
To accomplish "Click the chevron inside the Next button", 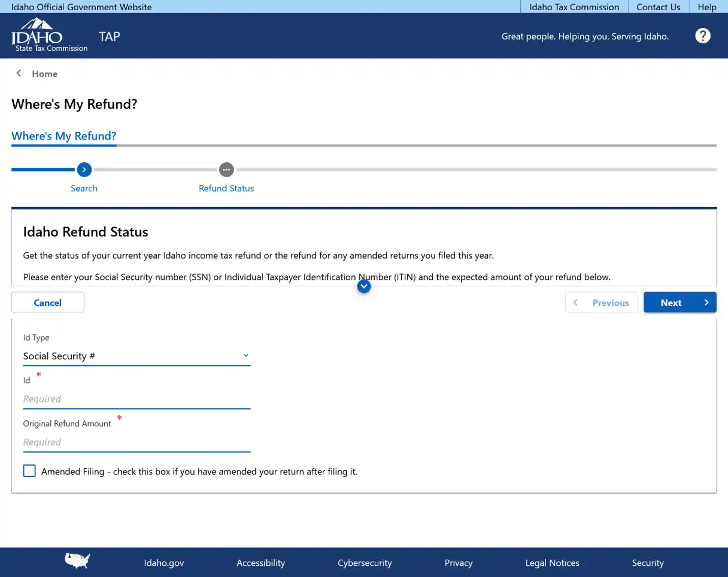I will coord(707,302).
